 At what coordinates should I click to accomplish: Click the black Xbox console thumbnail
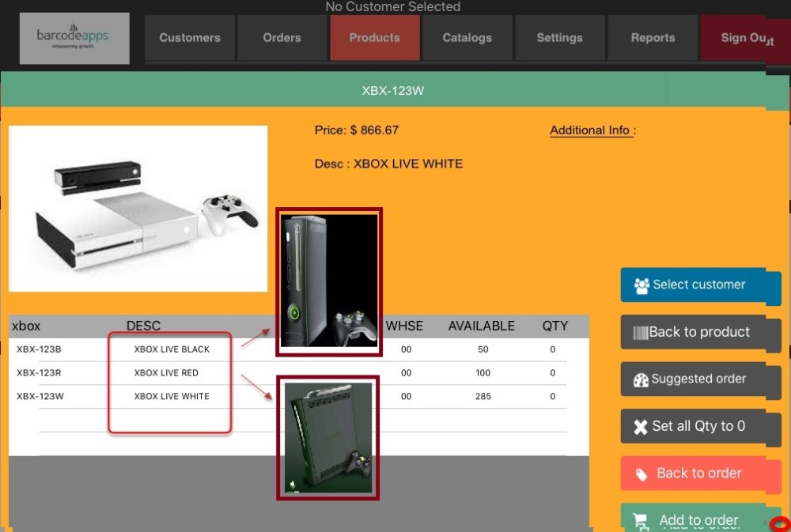click(329, 281)
